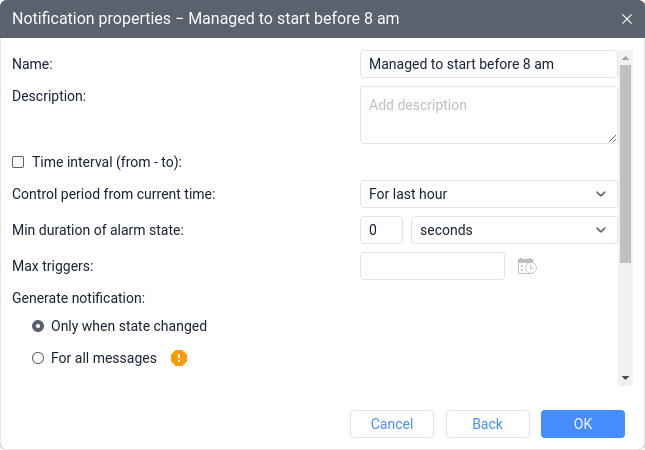
Task: Enable the Time interval (from - to) checkbox
Action: (x=18, y=162)
